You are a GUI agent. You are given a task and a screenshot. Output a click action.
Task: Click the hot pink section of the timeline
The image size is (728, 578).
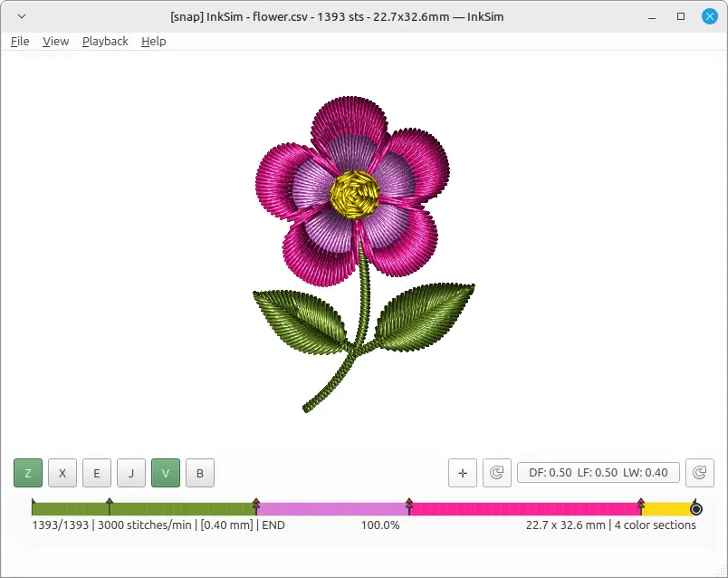tap(524, 509)
